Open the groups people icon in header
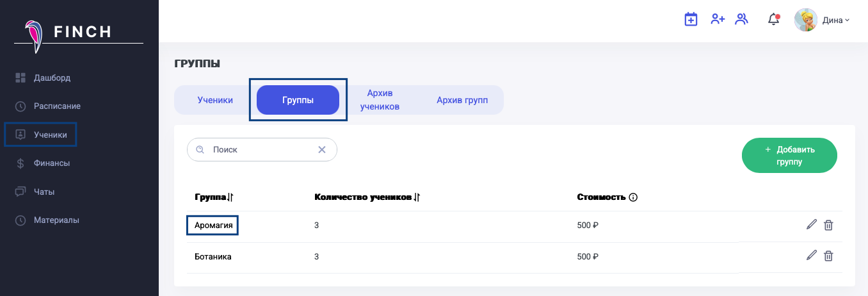 pos(741,19)
